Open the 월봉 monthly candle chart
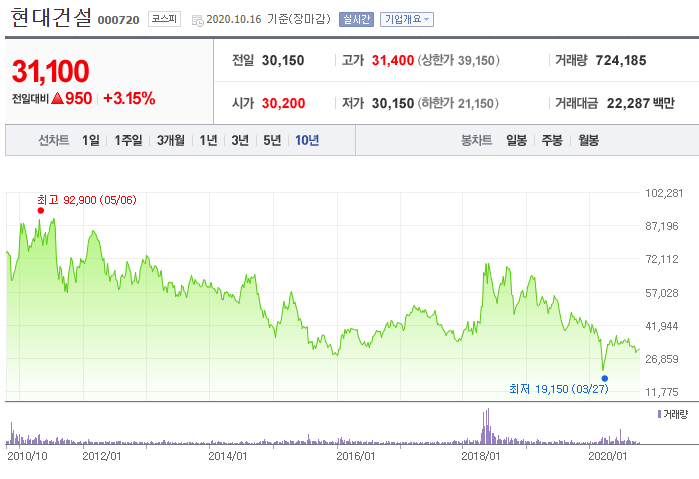 pos(588,140)
